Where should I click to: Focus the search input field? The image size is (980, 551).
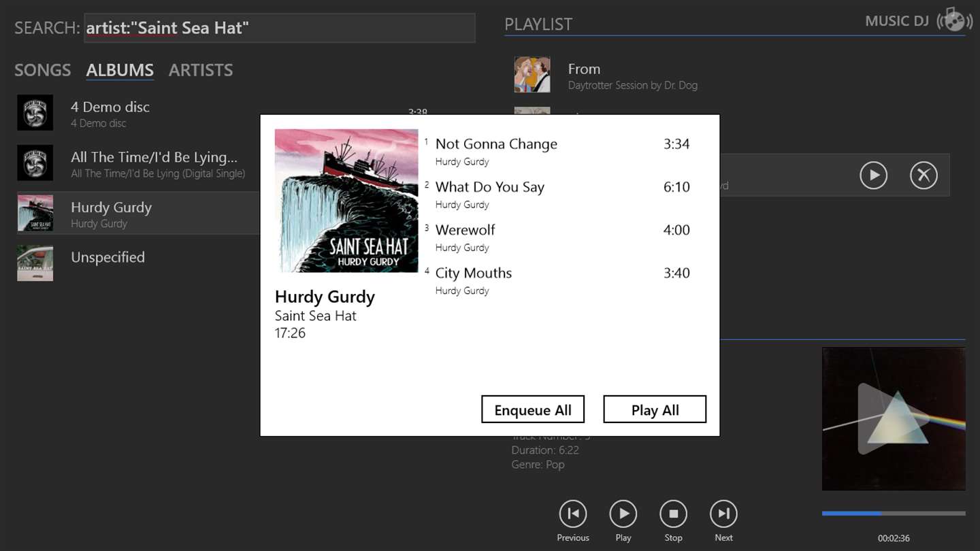pos(280,28)
